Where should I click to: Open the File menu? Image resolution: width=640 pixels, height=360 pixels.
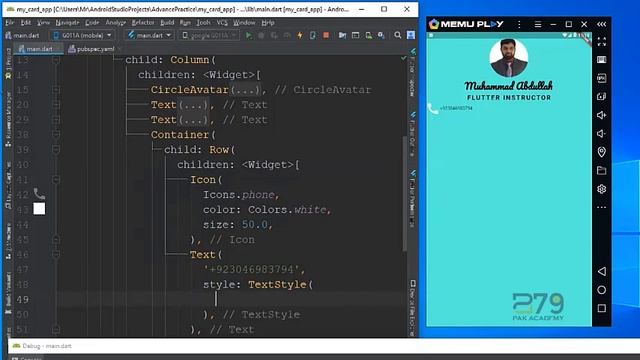(10, 23)
